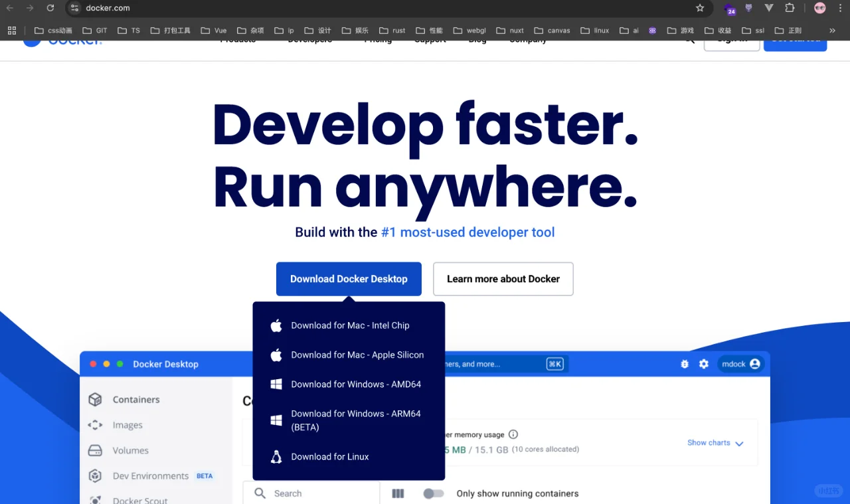
Task: Open the 性能 bookmark folder
Action: [x=429, y=31]
